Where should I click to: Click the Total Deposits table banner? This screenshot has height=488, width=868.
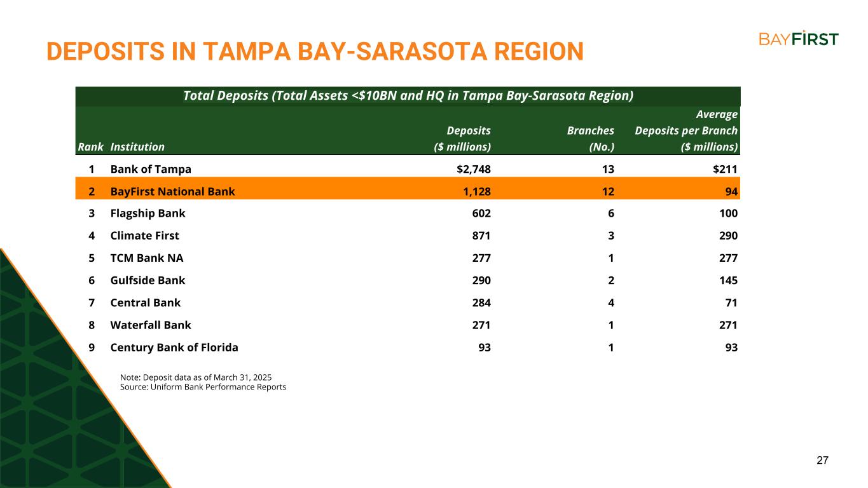408,96
